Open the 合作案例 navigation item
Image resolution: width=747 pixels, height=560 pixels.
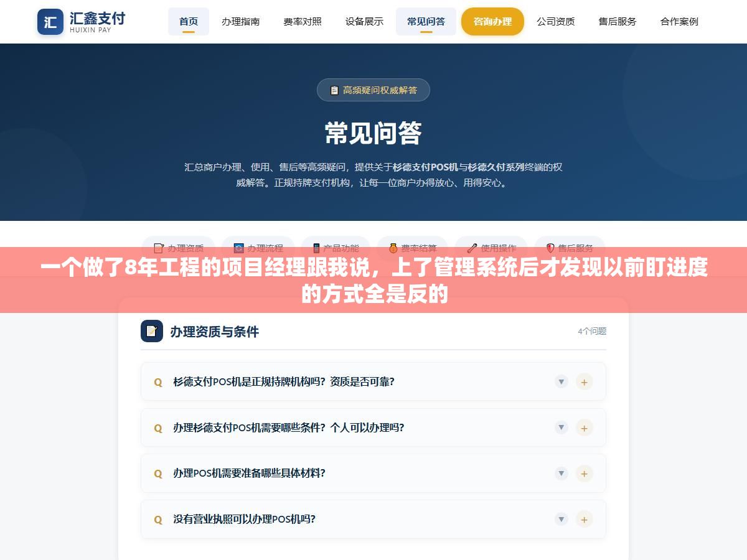(x=679, y=21)
